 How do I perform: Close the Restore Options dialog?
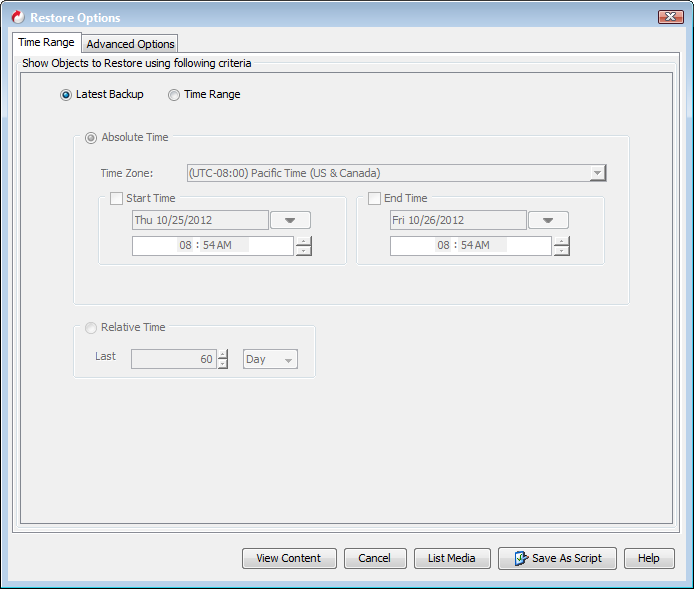click(670, 17)
